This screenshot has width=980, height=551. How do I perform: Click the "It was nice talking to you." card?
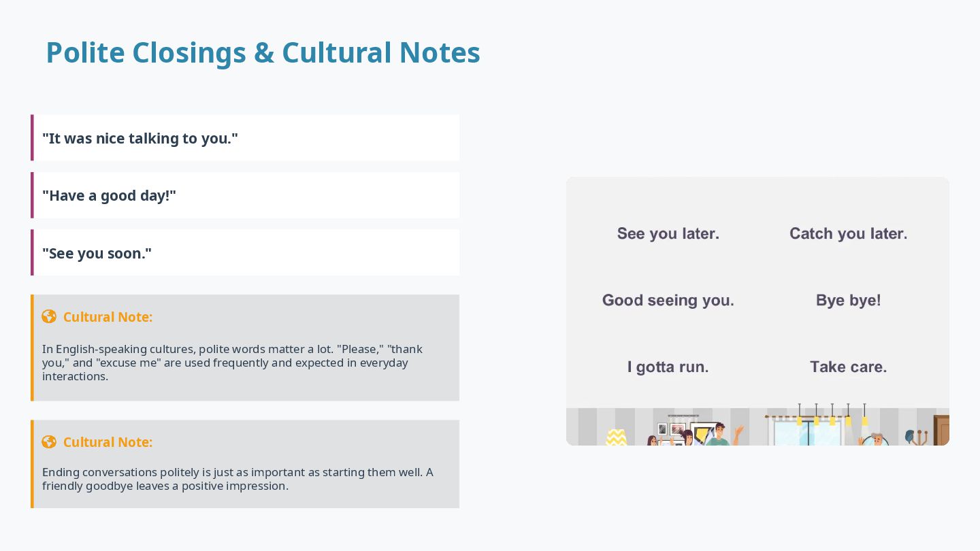(x=245, y=138)
